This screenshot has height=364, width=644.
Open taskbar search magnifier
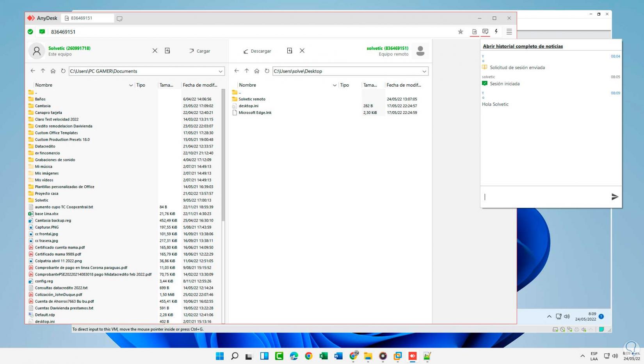[x=235, y=356]
